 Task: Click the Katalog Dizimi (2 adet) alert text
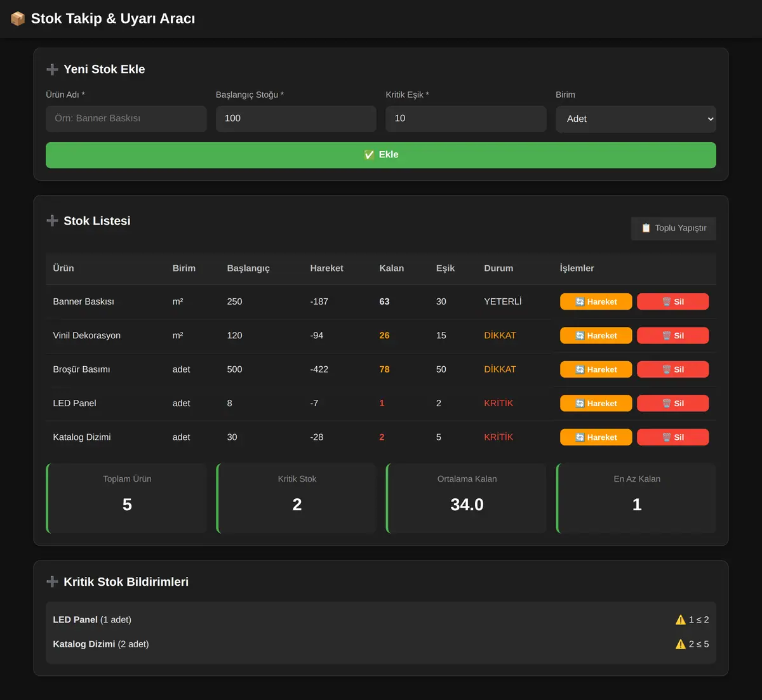click(x=101, y=644)
